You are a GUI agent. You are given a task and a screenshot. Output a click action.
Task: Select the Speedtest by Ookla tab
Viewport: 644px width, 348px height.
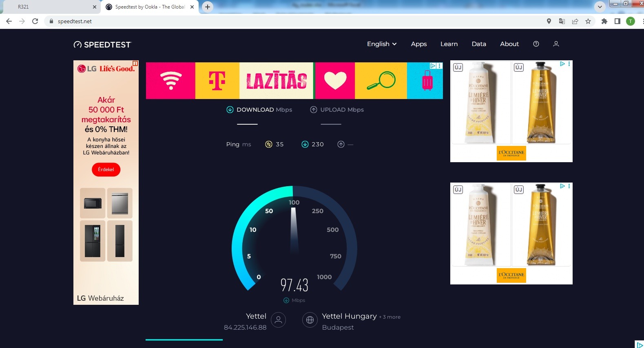(x=150, y=7)
